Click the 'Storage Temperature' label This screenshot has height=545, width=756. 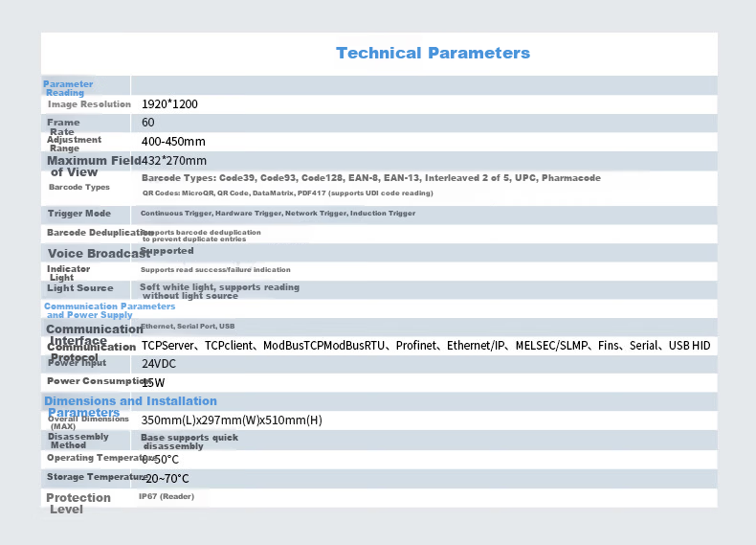97,477
